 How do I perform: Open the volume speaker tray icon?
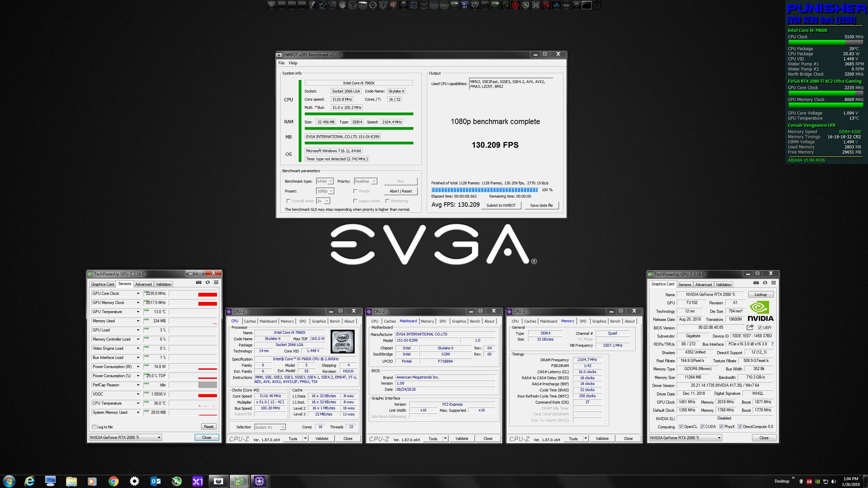tap(834, 482)
